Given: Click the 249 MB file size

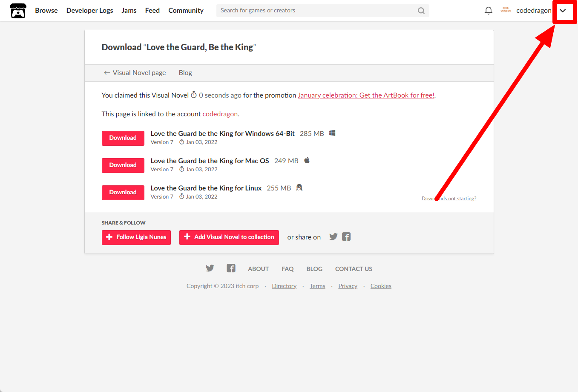Looking at the screenshot, I should (x=286, y=161).
